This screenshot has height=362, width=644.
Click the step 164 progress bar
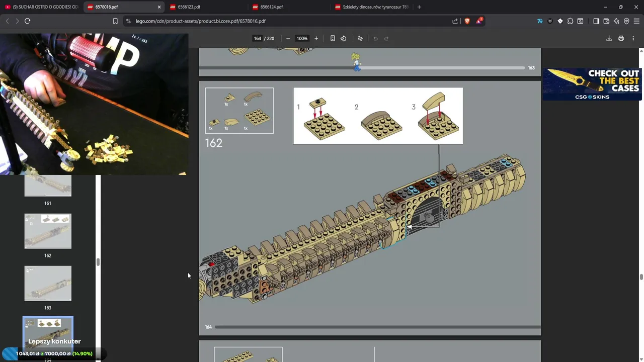click(x=377, y=327)
